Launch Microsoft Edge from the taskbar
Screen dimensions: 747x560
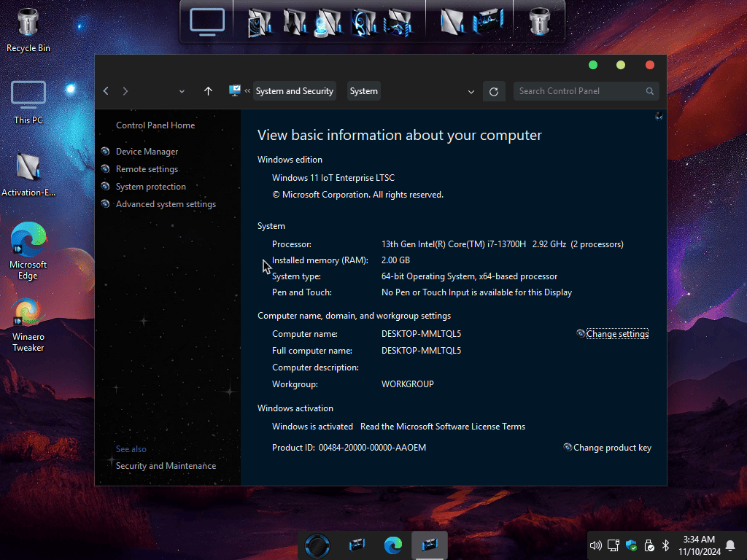coord(393,545)
